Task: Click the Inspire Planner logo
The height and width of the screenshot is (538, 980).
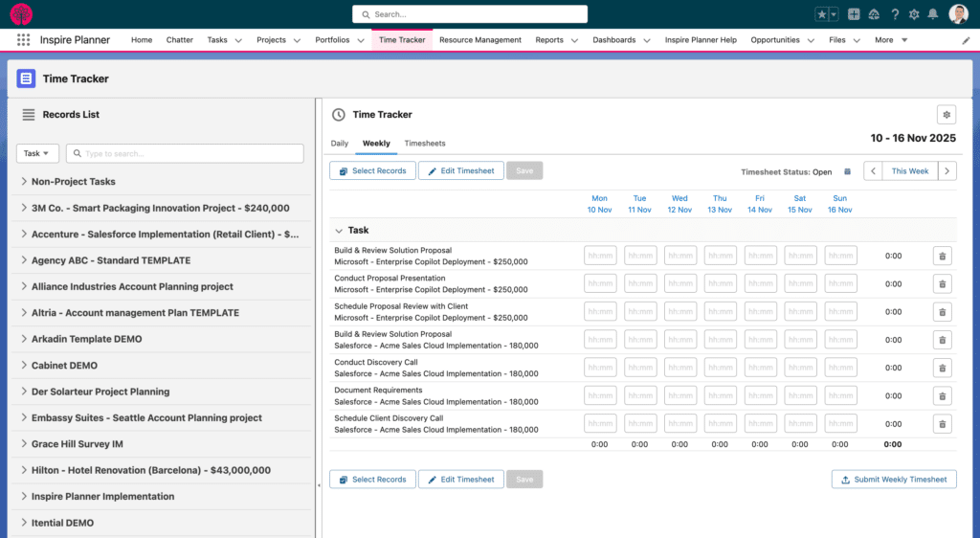Action: click(21, 13)
